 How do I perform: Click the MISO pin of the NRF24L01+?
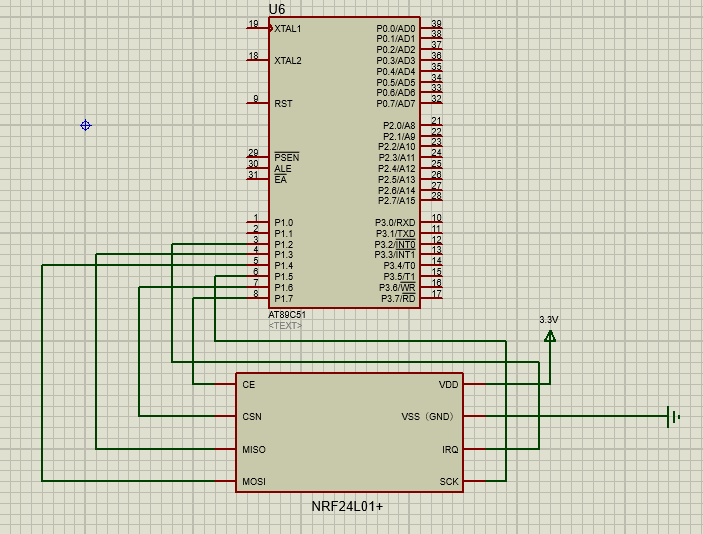pyautogui.click(x=254, y=450)
